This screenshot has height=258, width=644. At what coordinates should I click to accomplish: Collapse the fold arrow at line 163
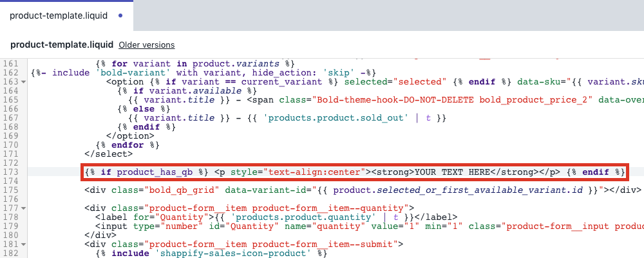pyautogui.click(x=23, y=82)
